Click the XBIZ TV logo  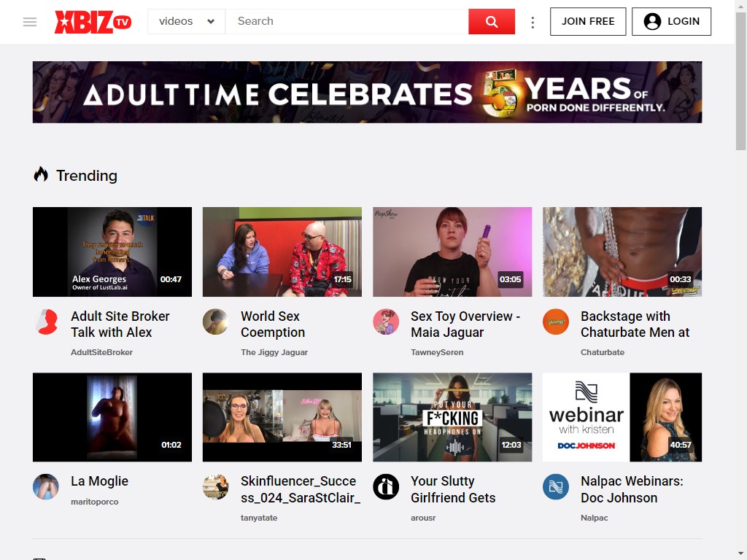[x=93, y=22]
